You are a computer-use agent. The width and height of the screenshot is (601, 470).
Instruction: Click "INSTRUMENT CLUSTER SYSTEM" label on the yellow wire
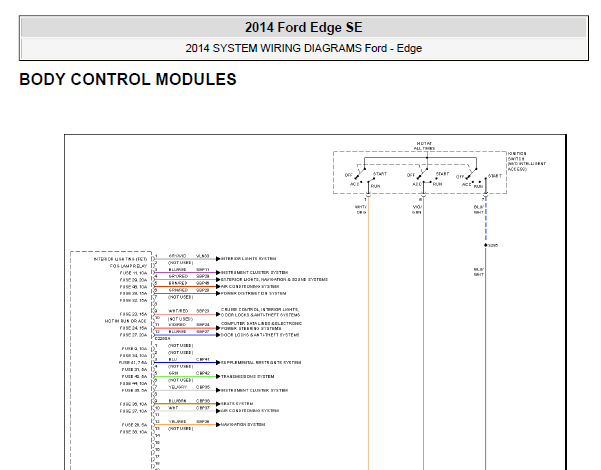click(x=255, y=390)
